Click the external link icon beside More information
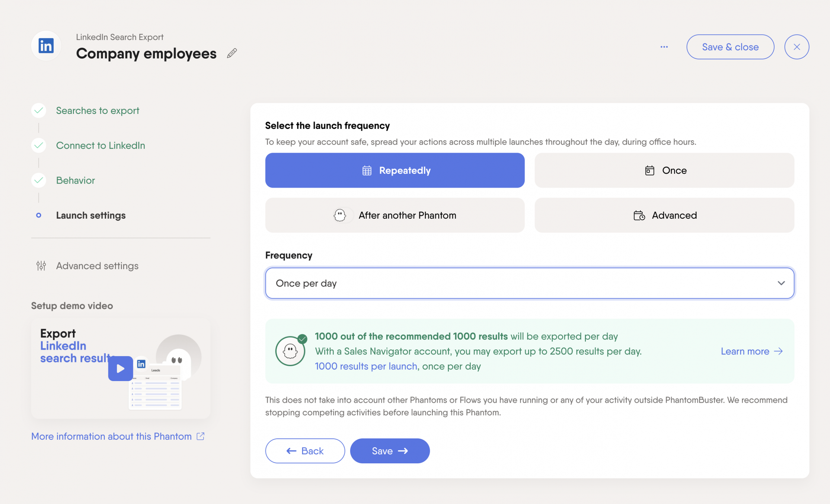Viewport: 830px width, 504px height. [x=201, y=436]
